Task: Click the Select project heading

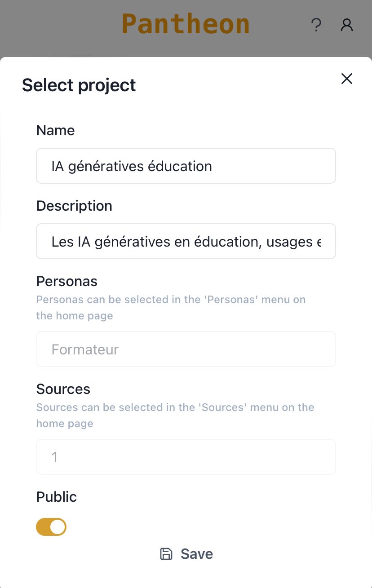Action: (79, 85)
